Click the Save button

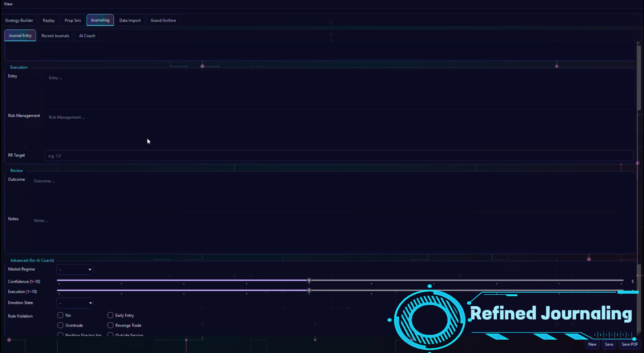(x=609, y=344)
